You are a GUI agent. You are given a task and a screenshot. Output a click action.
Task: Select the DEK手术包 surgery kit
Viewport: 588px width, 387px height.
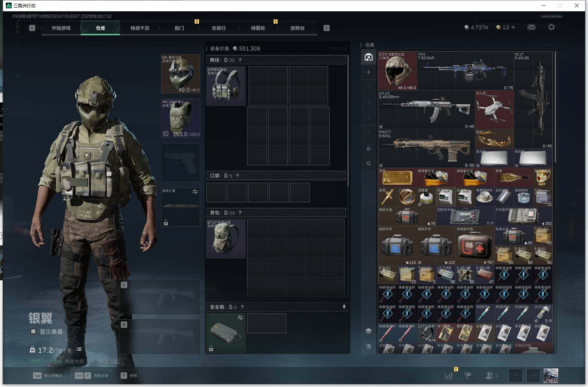click(x=465, y=216)
